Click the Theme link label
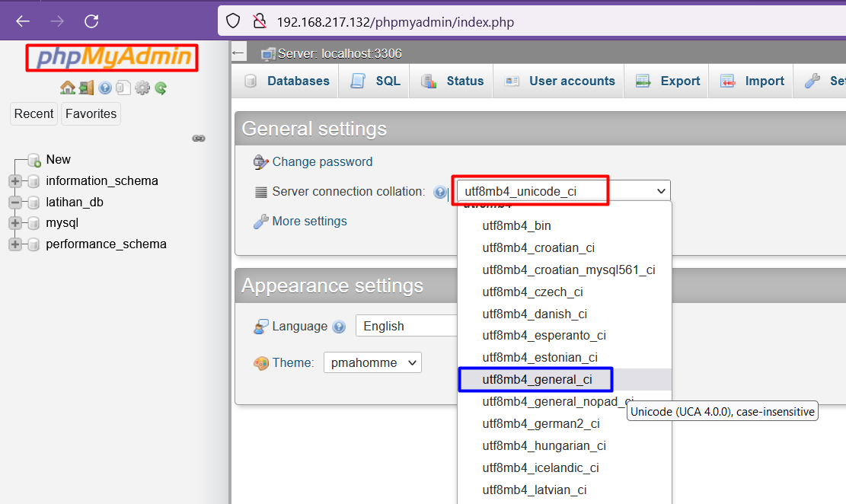Image resolution: width=846 pixels, height=504 pixels. click(293, 362)
